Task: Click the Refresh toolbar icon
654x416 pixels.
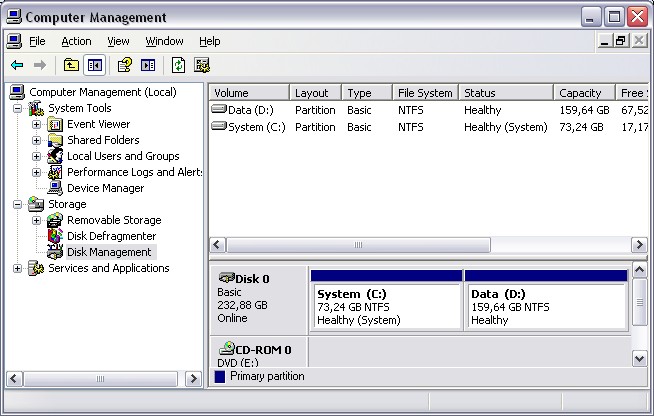Action: 178,65
